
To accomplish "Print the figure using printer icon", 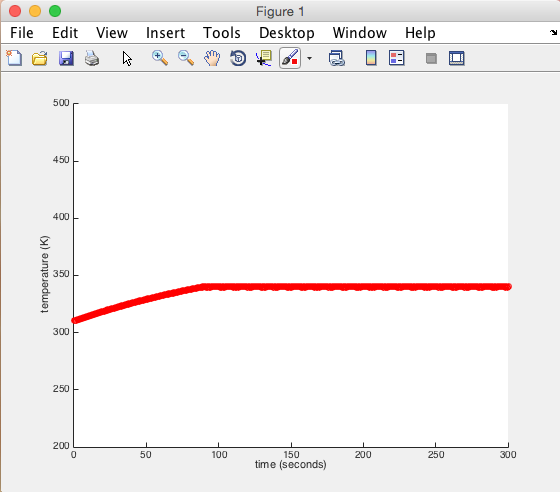I will click(92, 58).
